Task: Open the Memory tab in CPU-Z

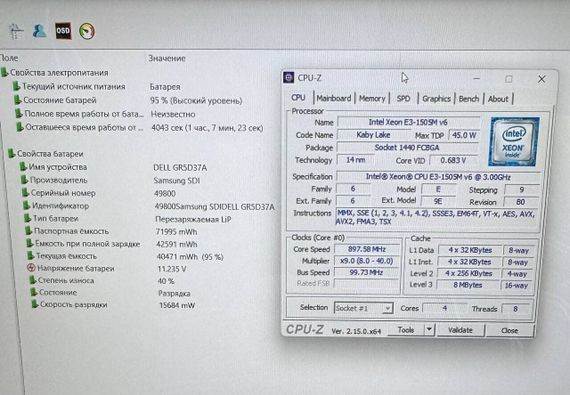Action: click(372, 98)
